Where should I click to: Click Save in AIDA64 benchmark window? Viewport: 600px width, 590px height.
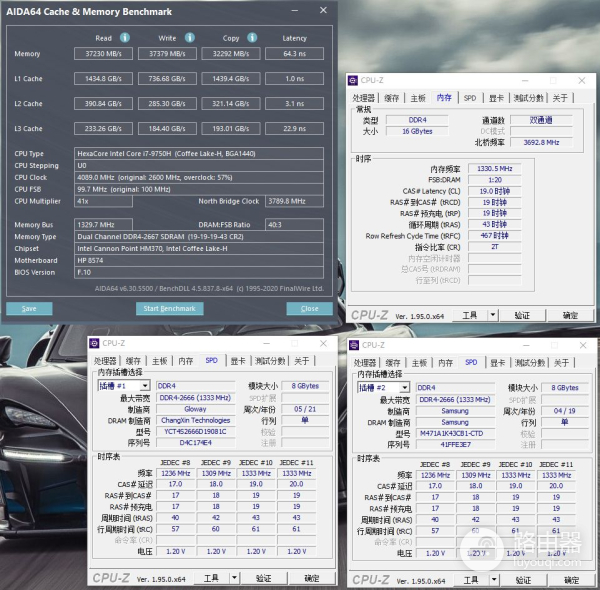coord(29,308)
